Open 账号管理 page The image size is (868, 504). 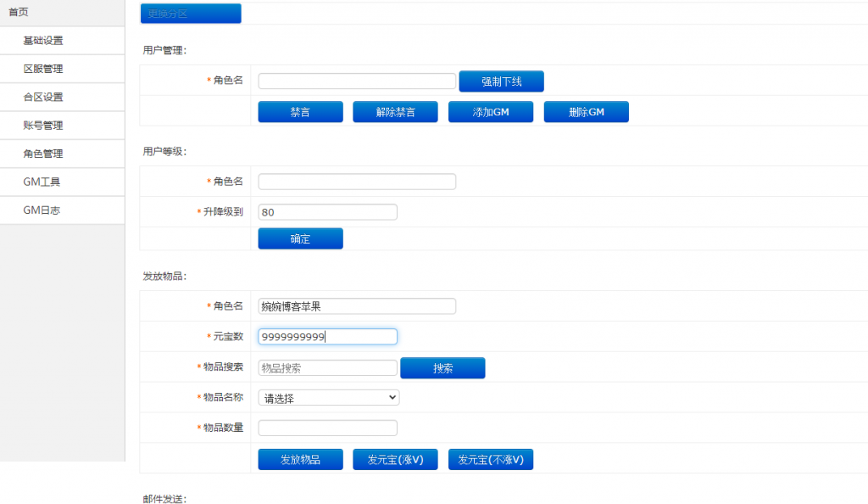[x=43, y=126]
